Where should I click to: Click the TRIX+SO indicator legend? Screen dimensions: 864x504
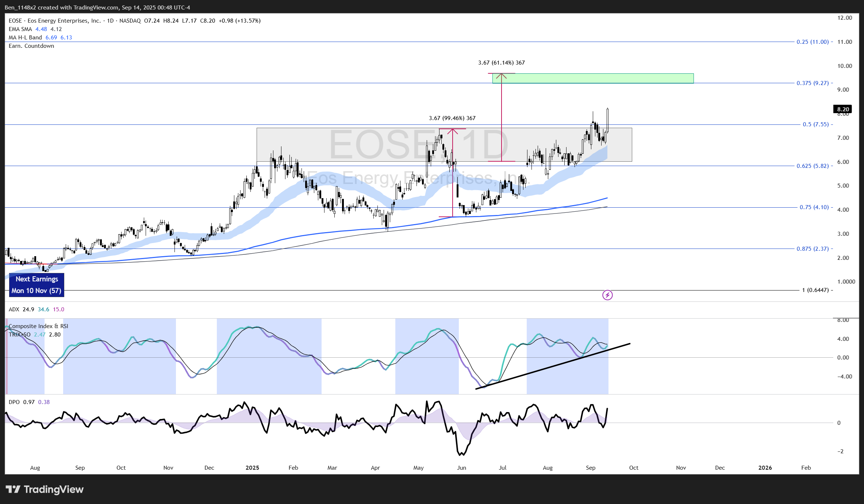point(20,335)
